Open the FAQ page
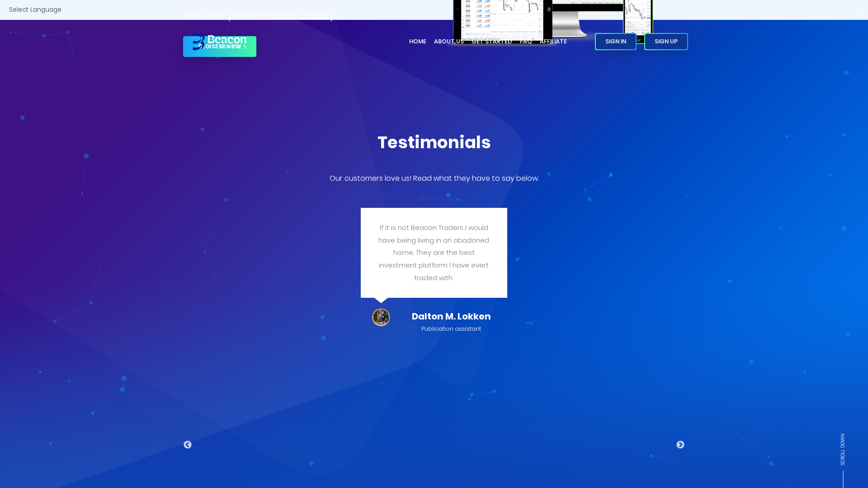The width and height of the screenshot is (868, 488). 526,41
